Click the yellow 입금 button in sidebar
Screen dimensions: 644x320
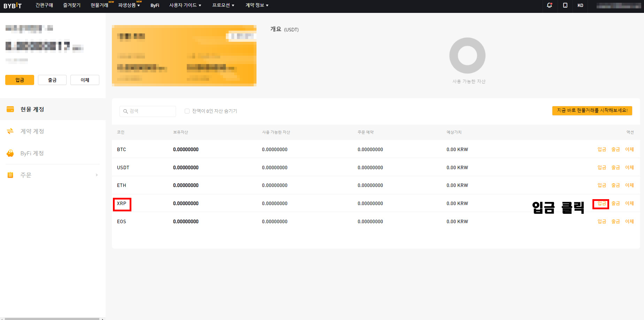(20, 80)
